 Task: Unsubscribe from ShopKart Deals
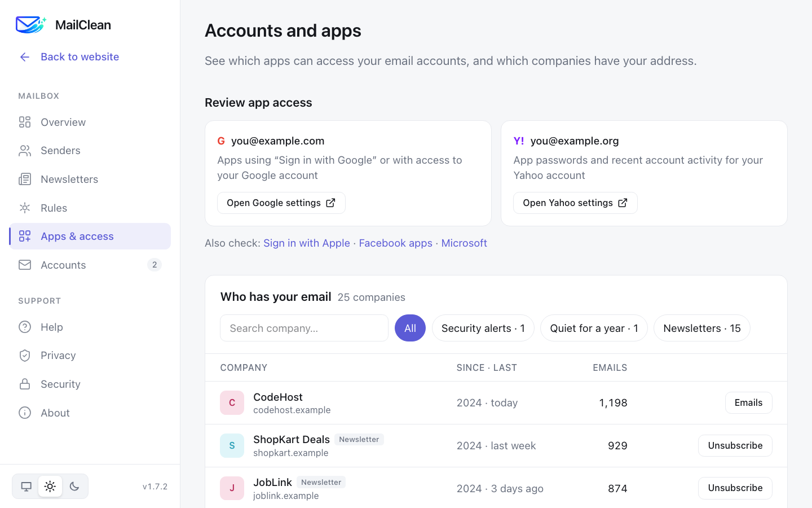[735, 446]
